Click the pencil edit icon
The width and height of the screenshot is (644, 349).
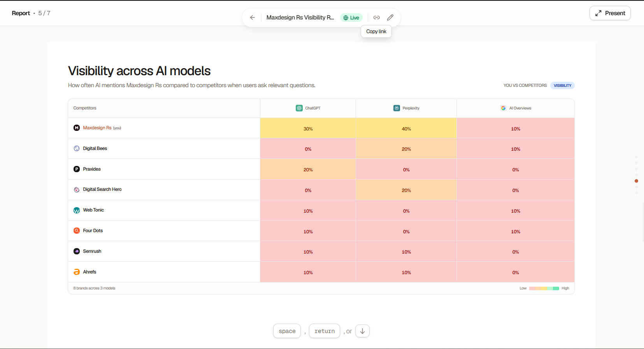(390, 18)
